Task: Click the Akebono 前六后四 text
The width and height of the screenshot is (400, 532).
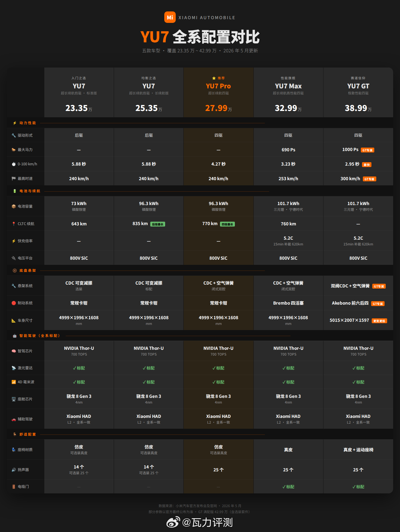Action: coord(350,303)
